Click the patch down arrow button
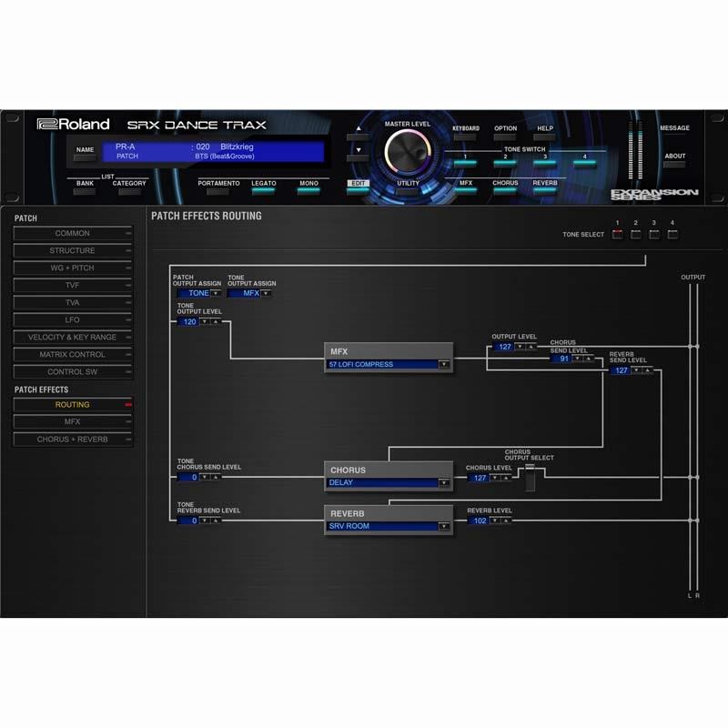The height and width of the screenshot is (728, 728). pos(358,157)
